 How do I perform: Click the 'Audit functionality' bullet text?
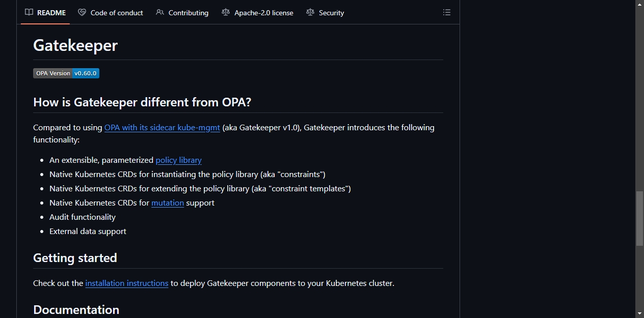coord(83,217)
